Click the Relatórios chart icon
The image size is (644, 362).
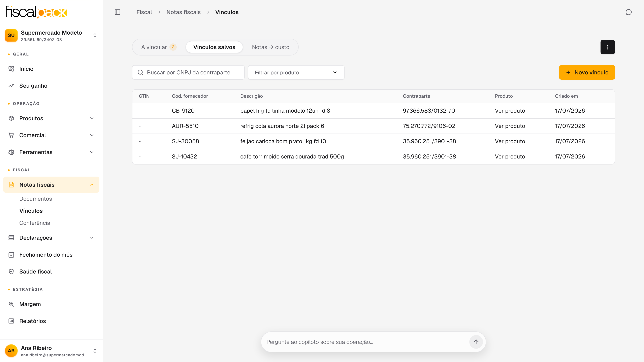11,321
